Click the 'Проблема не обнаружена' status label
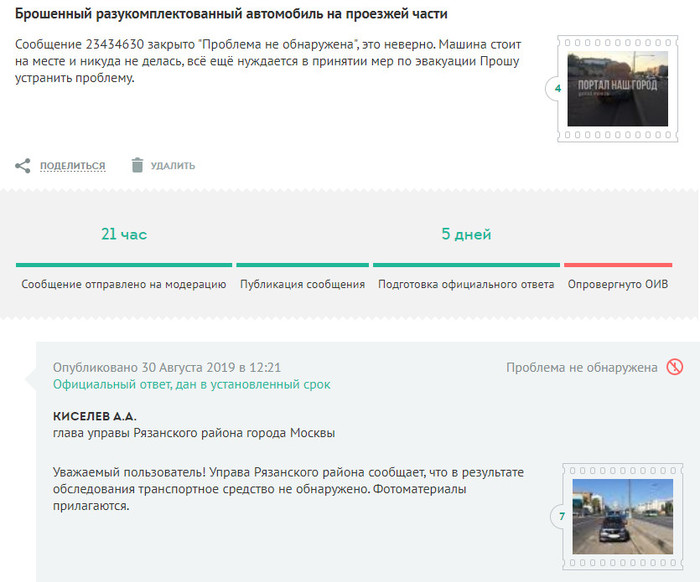 pos(582,367)
